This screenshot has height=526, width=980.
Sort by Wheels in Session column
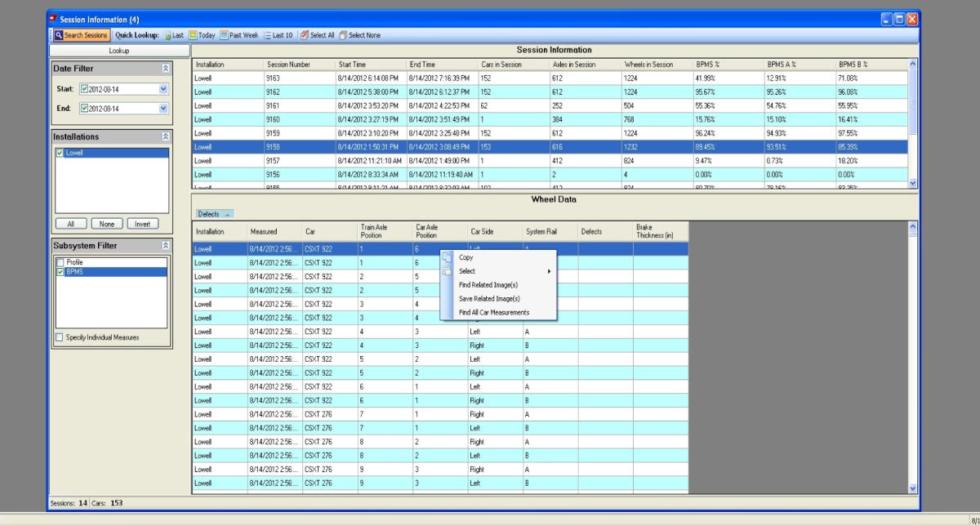[657, 65]
